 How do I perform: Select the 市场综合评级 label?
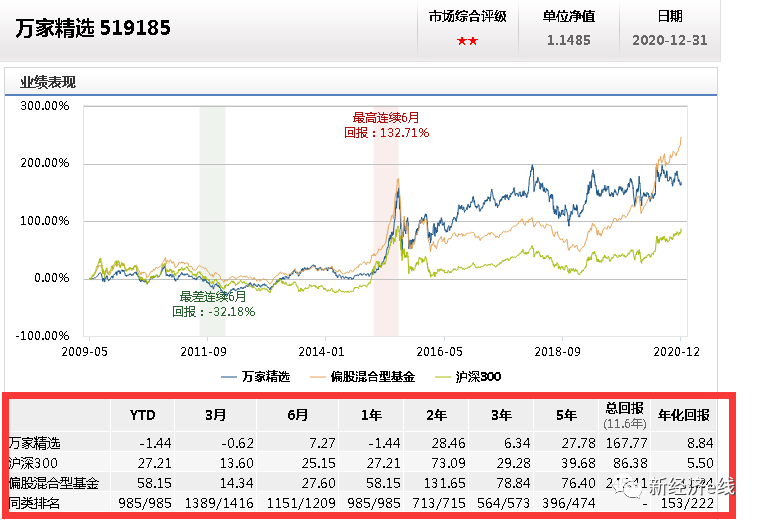click(467, 16)
